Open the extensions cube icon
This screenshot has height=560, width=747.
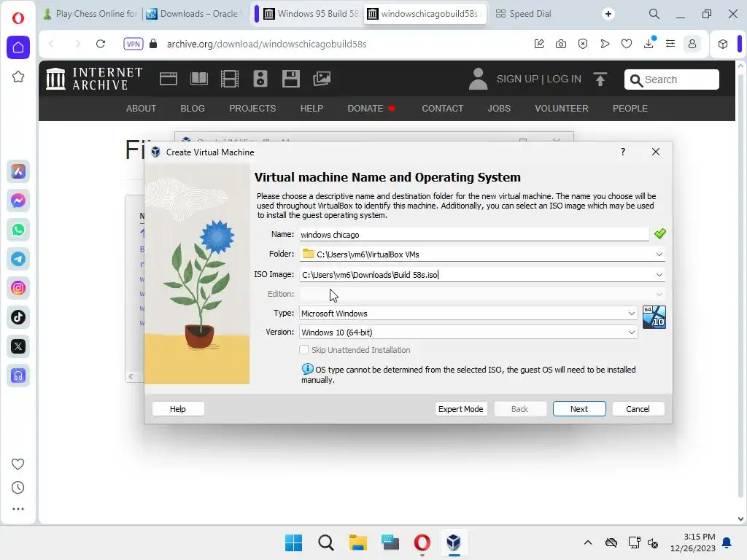pyautogui.click(x=723, y=44)
